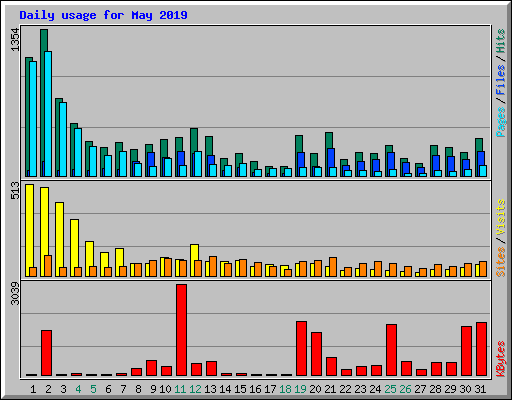Click the red KBytes bar for day 2
512x400 pixels.
pos(46,353)
